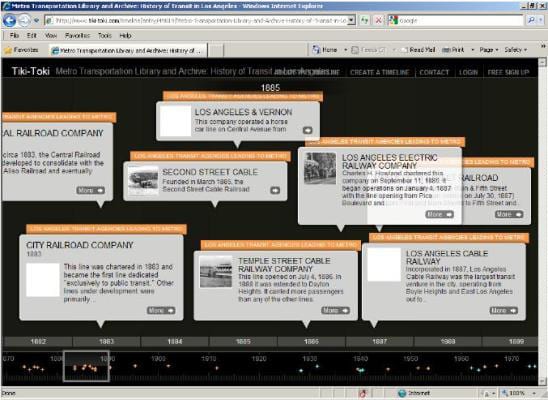
Task: Click the Internet zone status bar icon
Action: pos(402,393)
